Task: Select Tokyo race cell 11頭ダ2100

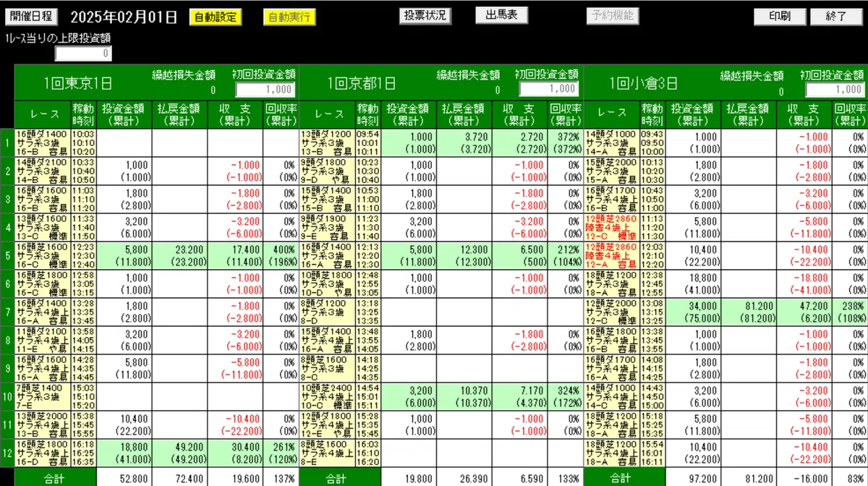Action: coord(42,340)
